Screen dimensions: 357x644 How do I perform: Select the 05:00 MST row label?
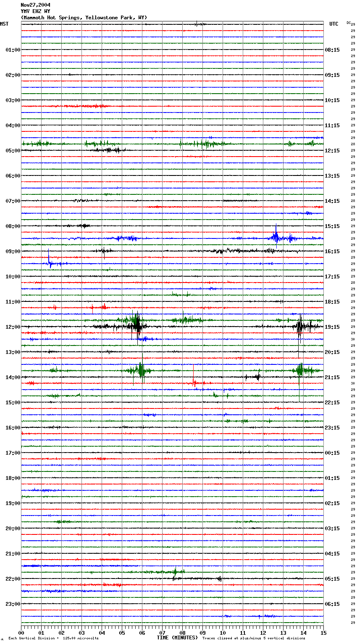point(13,151)
